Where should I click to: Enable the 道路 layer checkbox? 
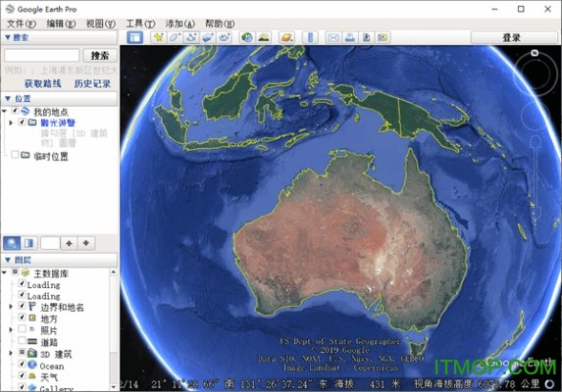[22, 340]
